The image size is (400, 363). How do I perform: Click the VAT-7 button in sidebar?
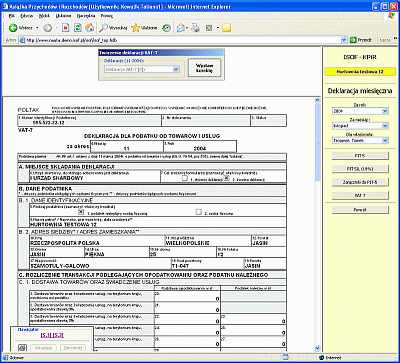coord(360,196)
